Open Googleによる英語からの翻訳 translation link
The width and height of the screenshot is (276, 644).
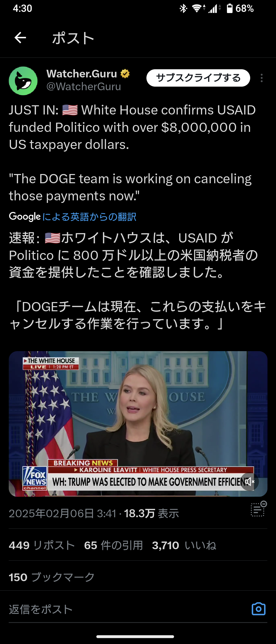[x=73, y=217]
